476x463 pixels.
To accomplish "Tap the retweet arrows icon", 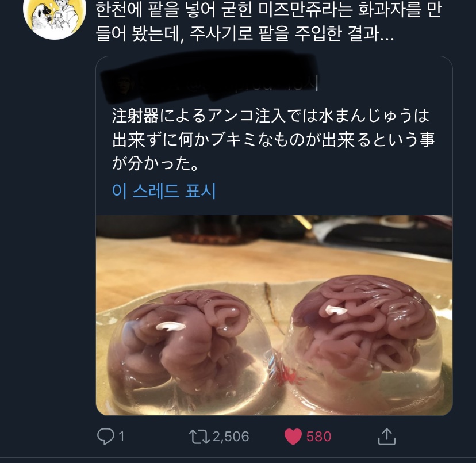I will (199, 437).
